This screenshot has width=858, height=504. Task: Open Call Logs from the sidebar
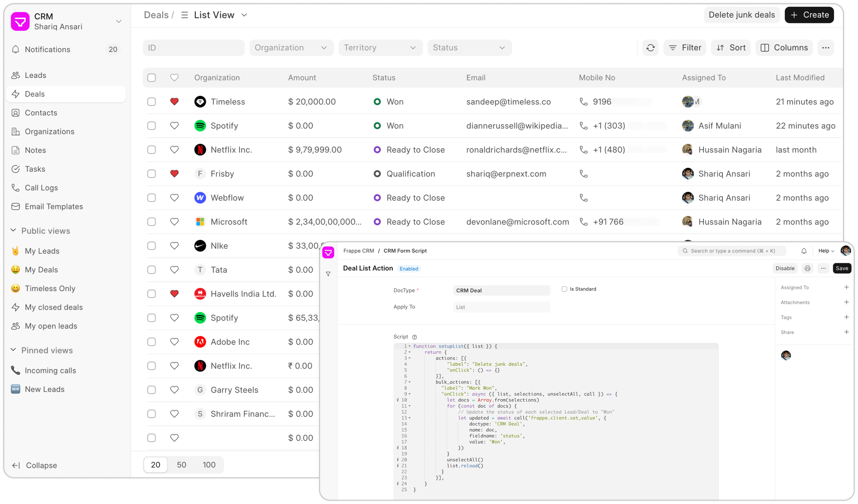tap(41, 187)
